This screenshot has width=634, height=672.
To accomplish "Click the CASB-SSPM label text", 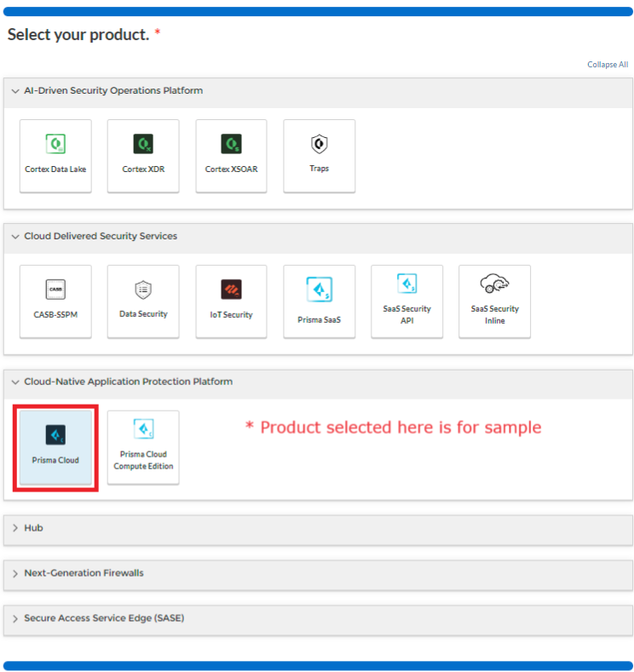I will (55, 314).
